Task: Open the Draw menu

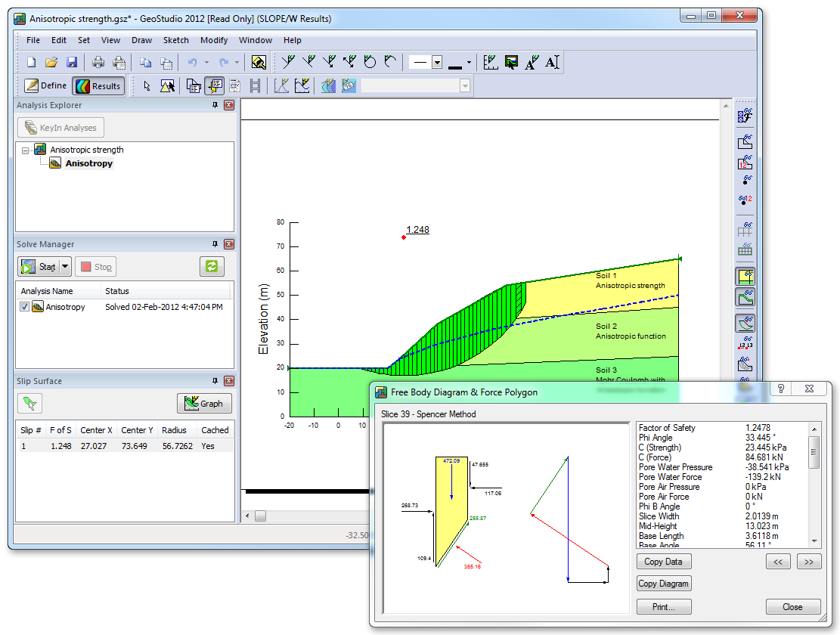Action: pyautogui.click(x=142, y=40)
